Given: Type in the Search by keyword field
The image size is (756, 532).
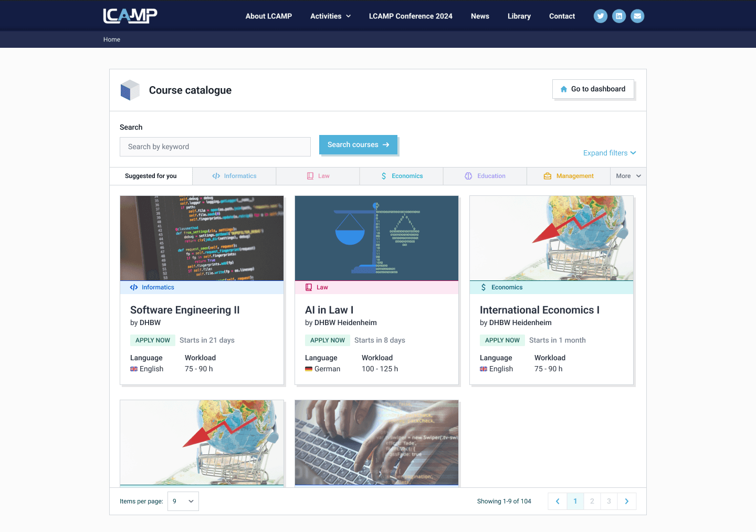Looking at the screenshot, I should tap(215, 147).
